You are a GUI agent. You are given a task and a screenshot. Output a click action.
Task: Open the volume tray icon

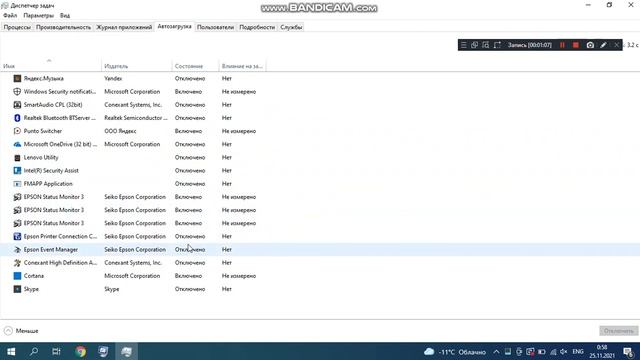[x=564, y=352]
